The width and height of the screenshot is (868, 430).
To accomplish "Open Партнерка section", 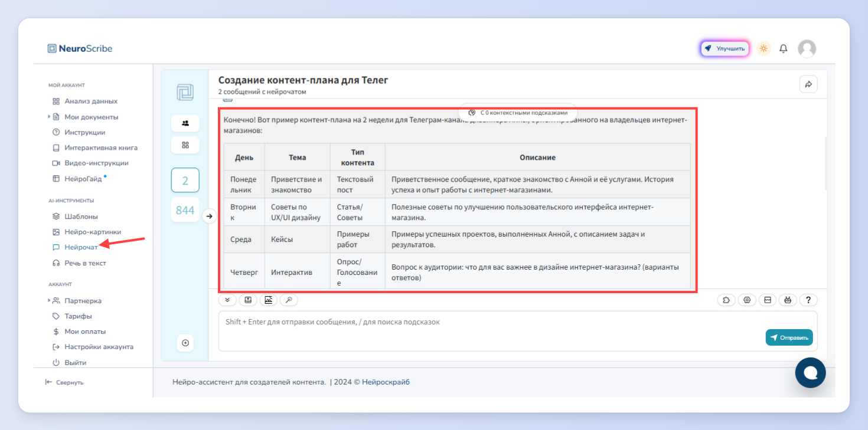I will 83,301.
